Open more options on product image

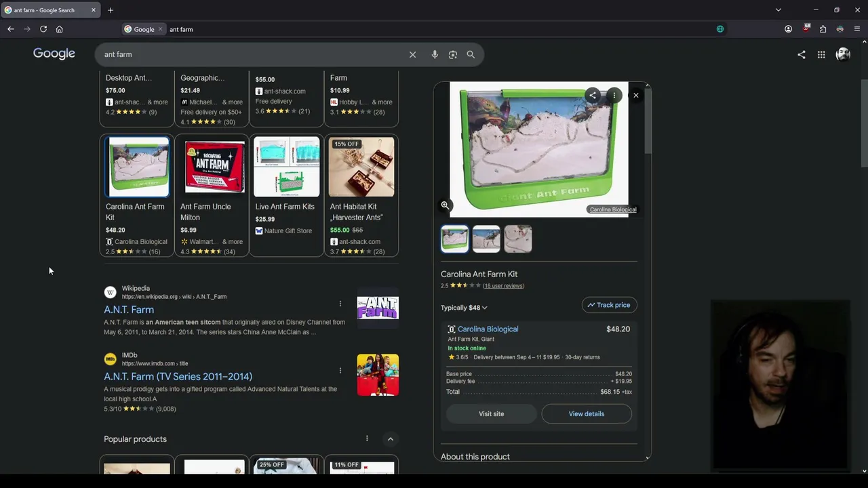coord(614,96)
